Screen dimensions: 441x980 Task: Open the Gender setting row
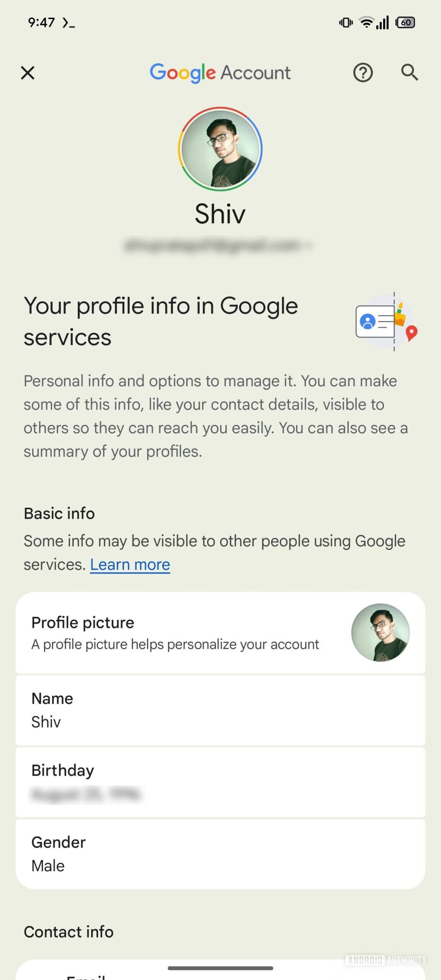[x=220, y=854]
